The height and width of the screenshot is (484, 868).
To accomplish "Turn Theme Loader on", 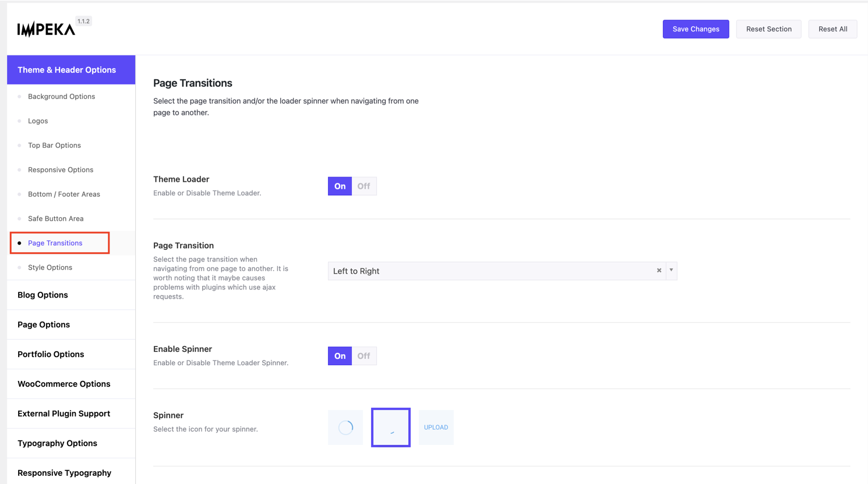I will click(340, 186).
